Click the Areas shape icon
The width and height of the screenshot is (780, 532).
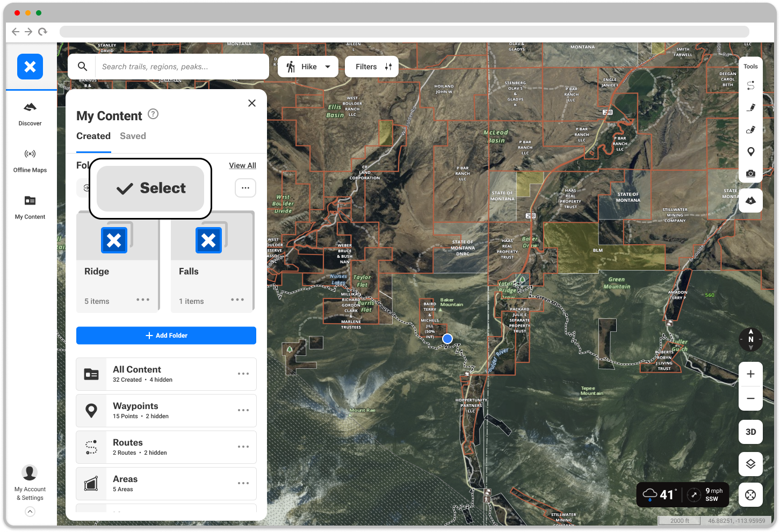click(91, 484)
